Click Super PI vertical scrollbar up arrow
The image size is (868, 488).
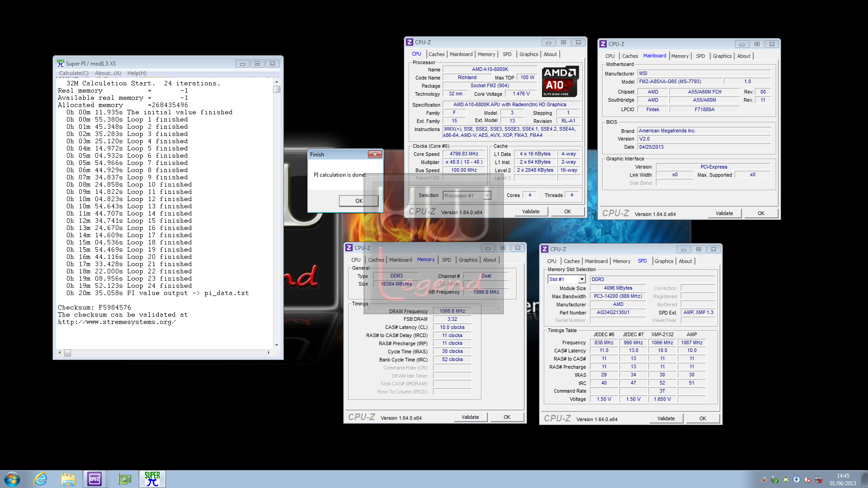point(277,82)
